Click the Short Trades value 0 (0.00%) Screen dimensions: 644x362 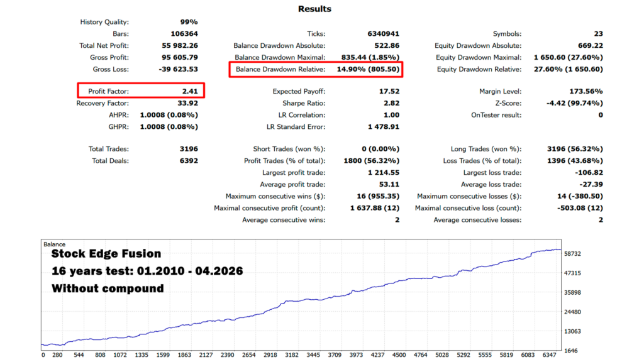[x=380, y=149]
